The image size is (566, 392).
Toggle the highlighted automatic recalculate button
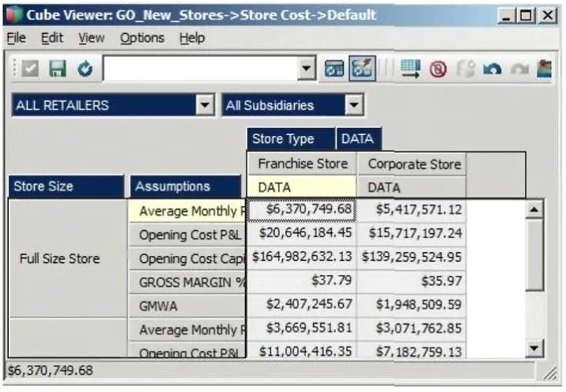point(362,68)
